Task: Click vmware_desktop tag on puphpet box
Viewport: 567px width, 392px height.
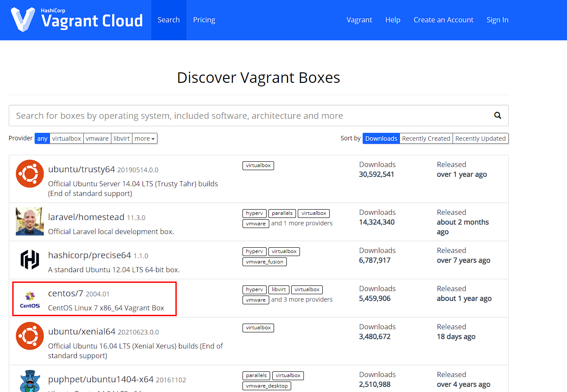Action: [267, 385]
